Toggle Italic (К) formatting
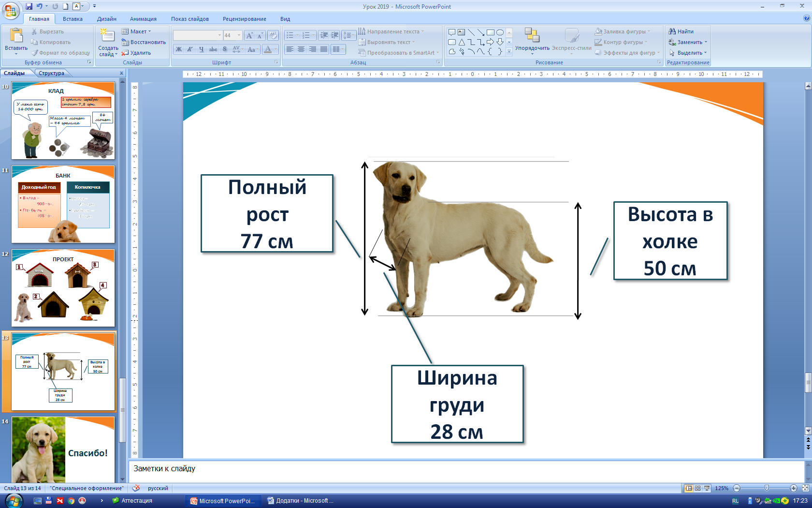The height and width of the screenshot is (508, 812). (190, 49)
